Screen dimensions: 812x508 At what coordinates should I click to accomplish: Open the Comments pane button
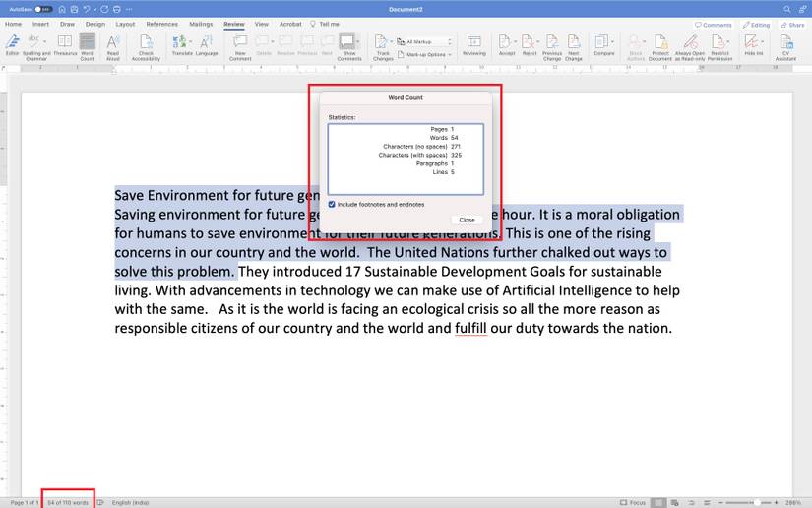(714, 25)
